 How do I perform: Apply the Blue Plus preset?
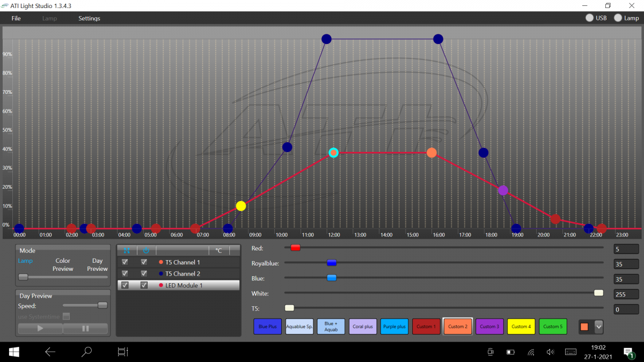(x=268, y=327)
